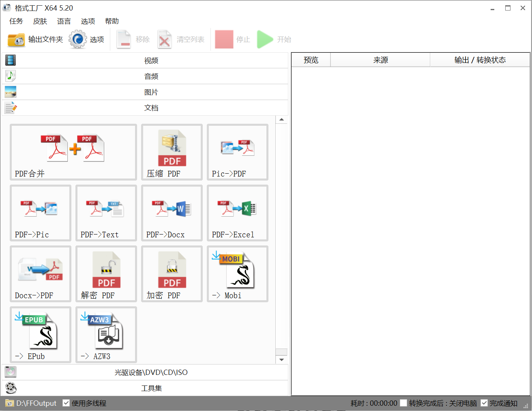Viewport: 532px width, 411px height.
Task: Click the 停止 stop button
Action: [233, 39]
